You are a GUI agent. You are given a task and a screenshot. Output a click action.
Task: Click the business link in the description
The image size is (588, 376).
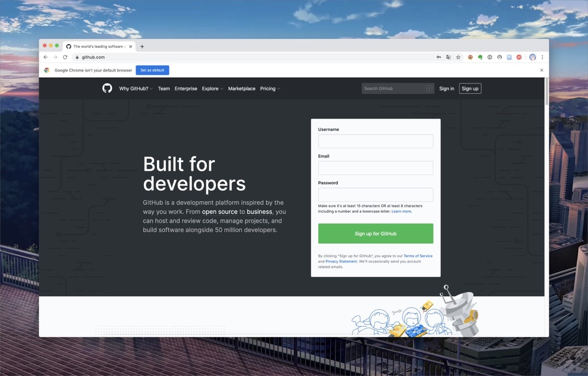tap(259, 212)
